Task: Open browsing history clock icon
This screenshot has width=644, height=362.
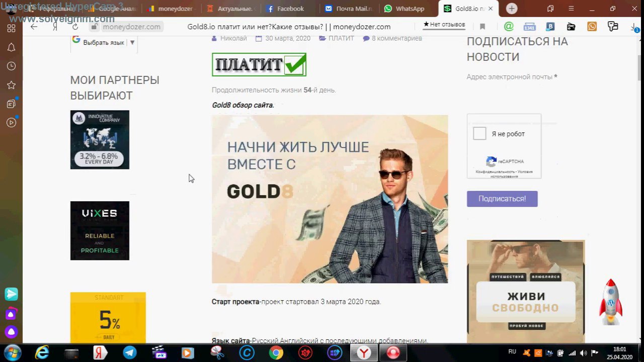Action: coord(11,66)
